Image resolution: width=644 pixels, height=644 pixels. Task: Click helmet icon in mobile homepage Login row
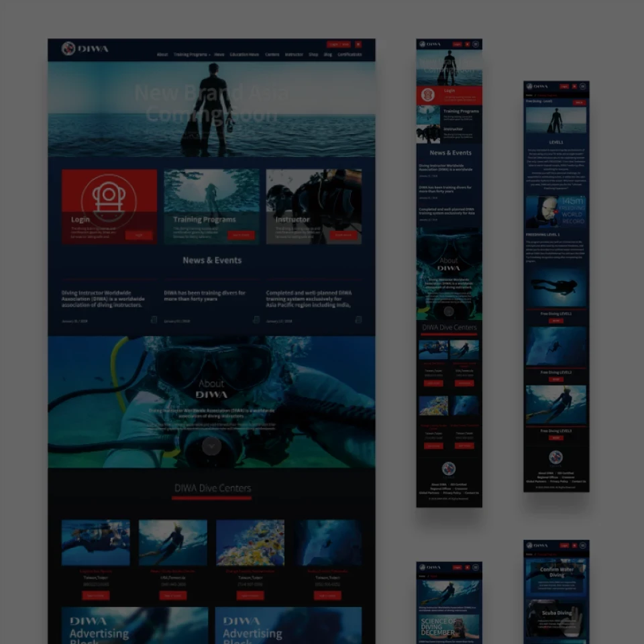pos(427,95)
